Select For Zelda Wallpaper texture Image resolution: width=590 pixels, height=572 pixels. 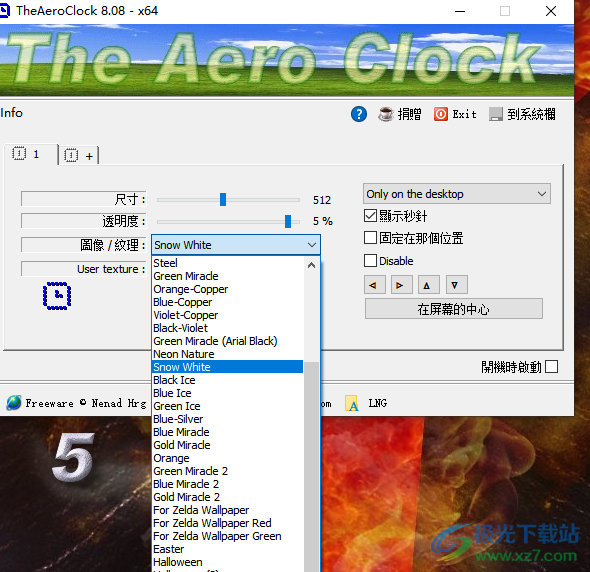point(228,510)
